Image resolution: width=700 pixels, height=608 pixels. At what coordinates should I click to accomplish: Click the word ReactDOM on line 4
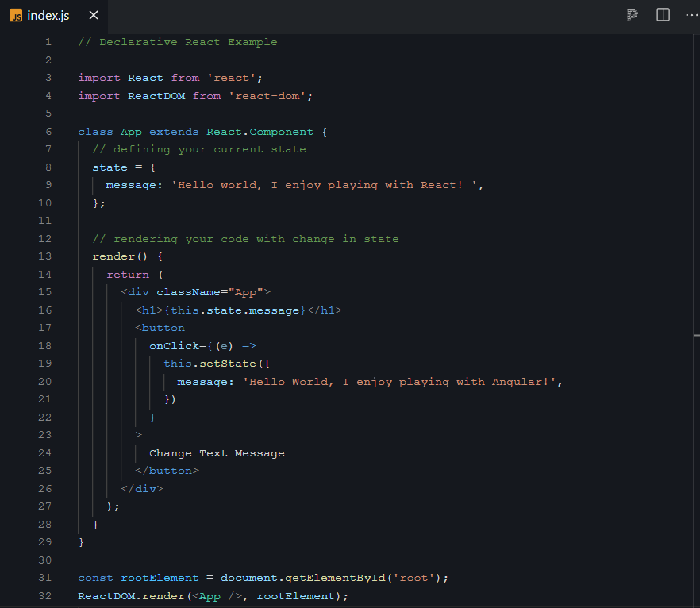(x=156, y=95)
